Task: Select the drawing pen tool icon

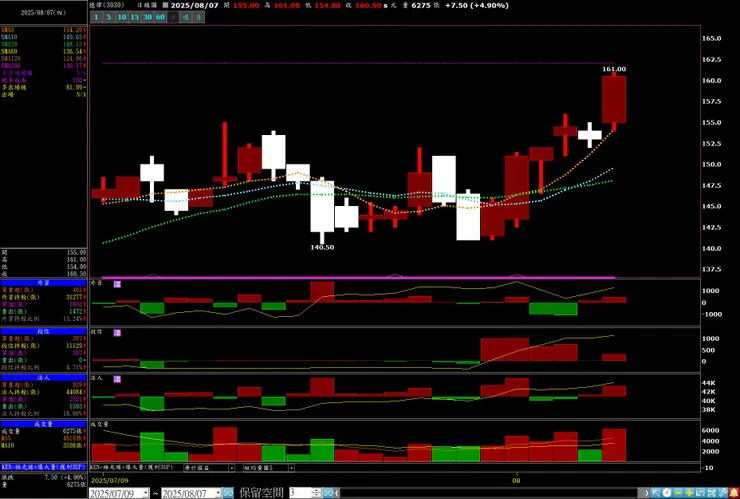Action: (722, 492)
